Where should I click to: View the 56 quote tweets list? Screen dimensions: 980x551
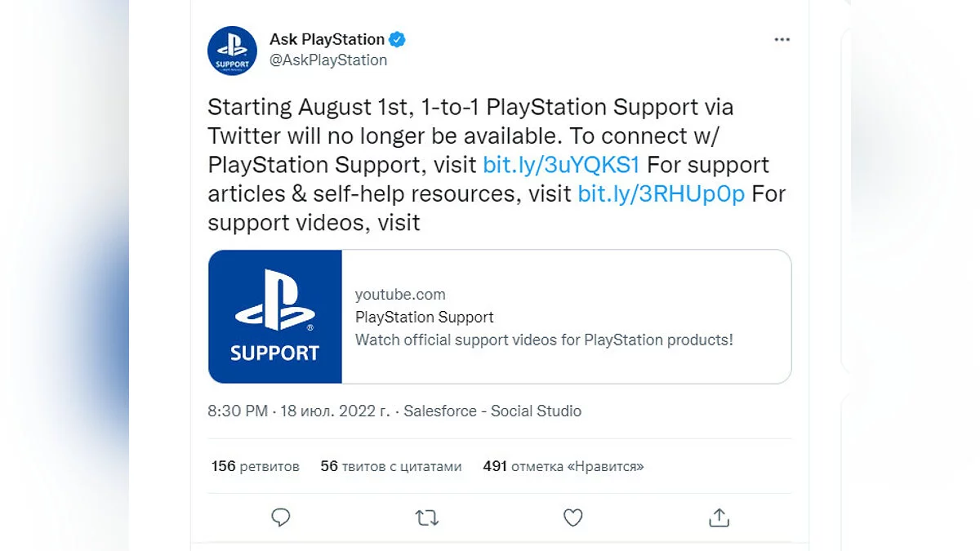pyautogui.click(x=391, y=467)
